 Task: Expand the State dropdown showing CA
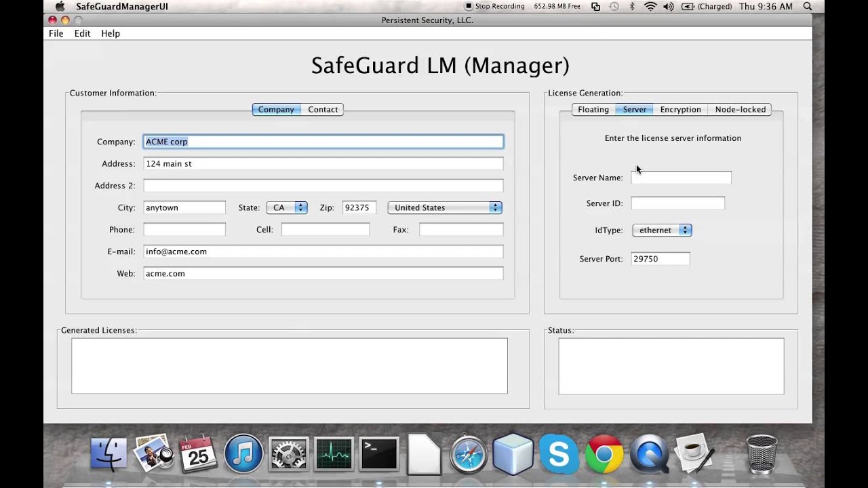pyautogui.click(x=287, y=207)
